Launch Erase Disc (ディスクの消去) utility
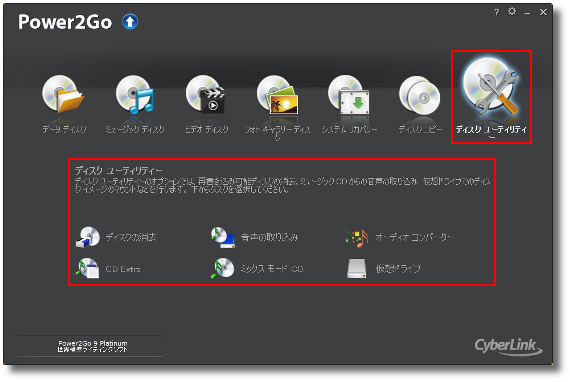The height and width of the screenshot is (382, 570). point(88,237)
